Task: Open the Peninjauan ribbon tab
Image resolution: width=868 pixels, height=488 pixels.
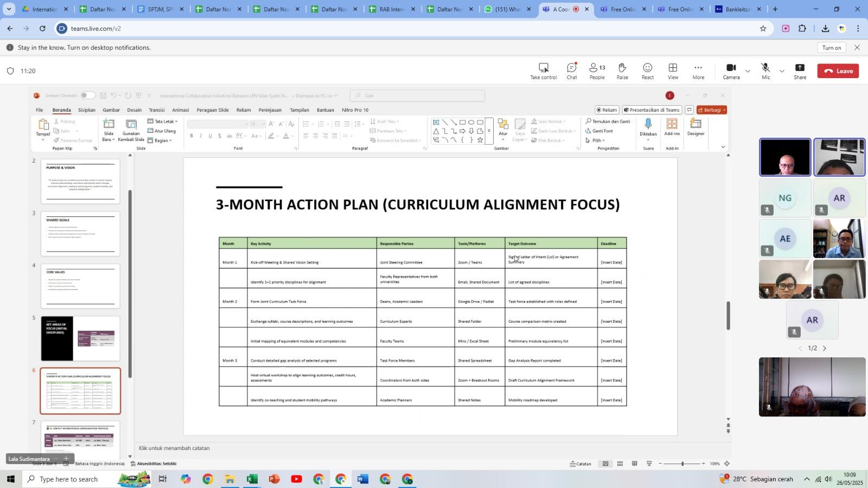Action: point(270,110)
